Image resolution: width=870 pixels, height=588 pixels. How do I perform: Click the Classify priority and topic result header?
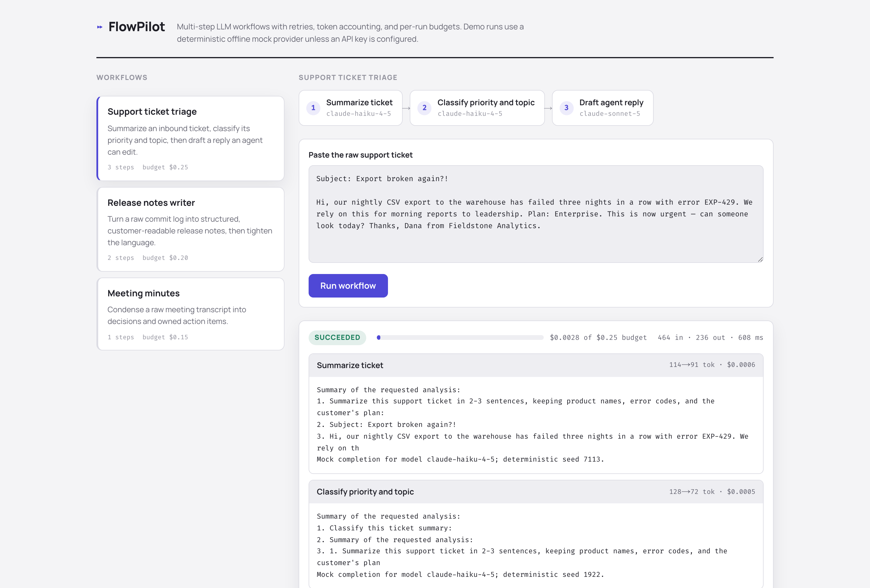(536, 492)
